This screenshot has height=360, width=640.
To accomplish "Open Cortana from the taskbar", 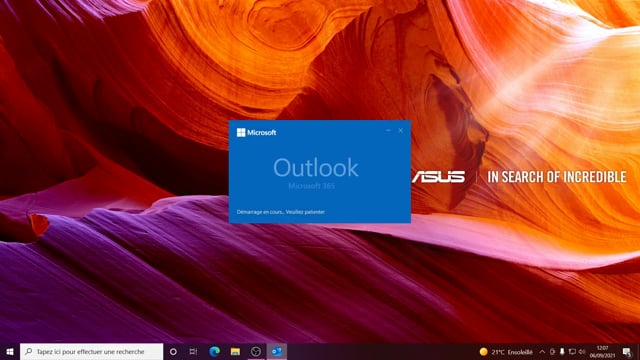I will pyautogui.click(x=173, y=351).
